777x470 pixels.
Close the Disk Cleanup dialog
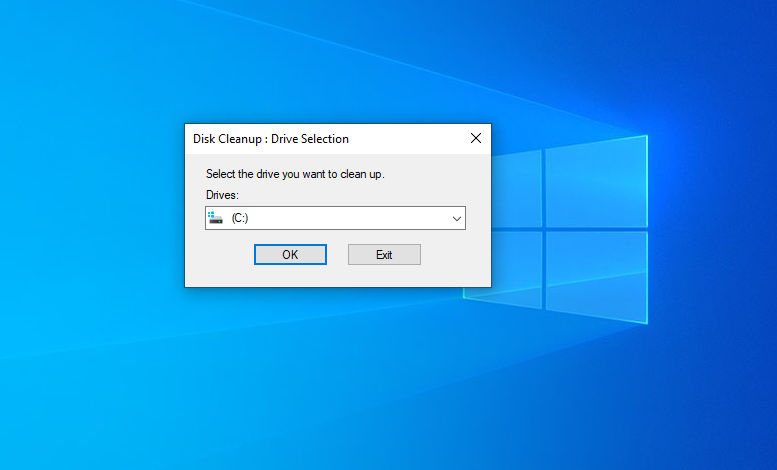coord(476,138)
